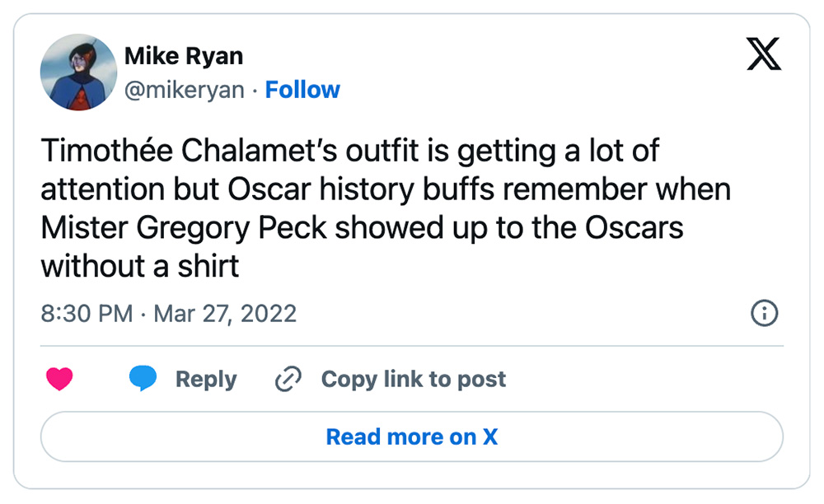Click the phrase without a shirt

140,266
